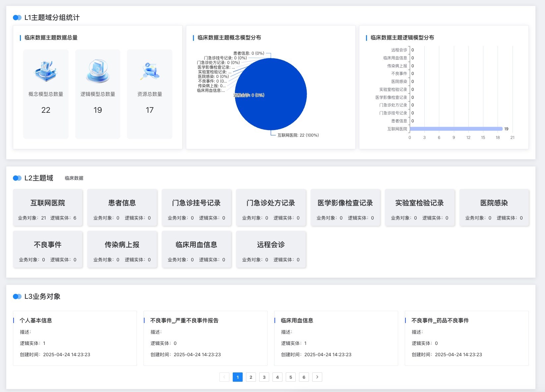Open the 个人基本信息 business object card
Screen dimensions: 545x392
(x=75, y=338)
